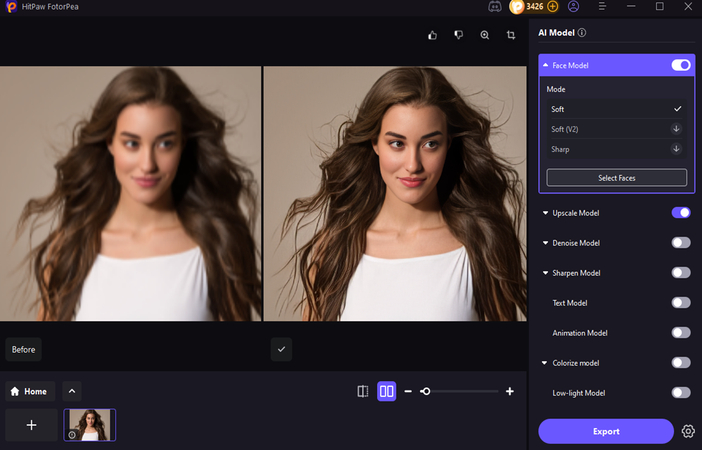Image resolution: width=702 pixels, height=450 pixels.
Task: Click the HitPaw FotorPea logo
Action: pos(11,7)
